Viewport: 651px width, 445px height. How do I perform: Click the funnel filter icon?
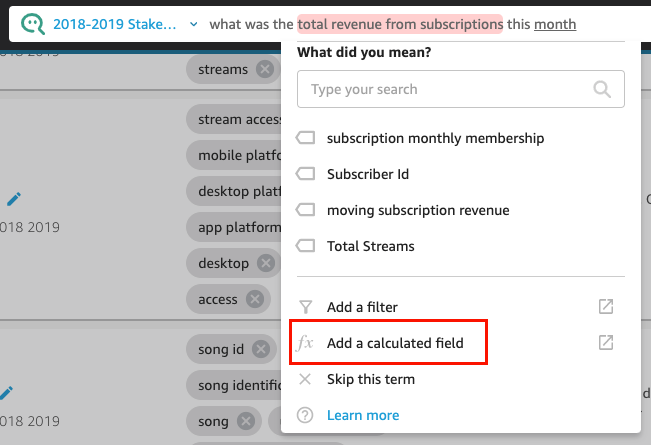(306, 307)
